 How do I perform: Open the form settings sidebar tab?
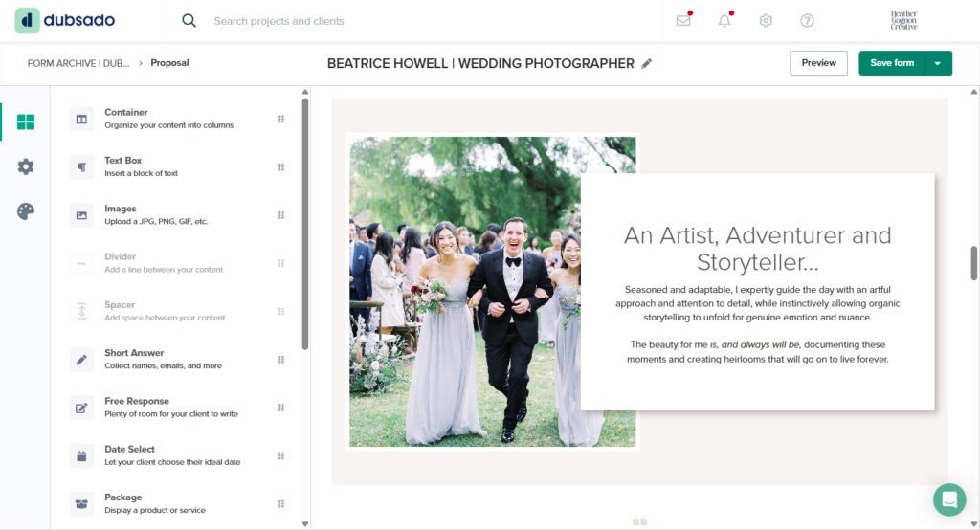click(x=26, y=166)
